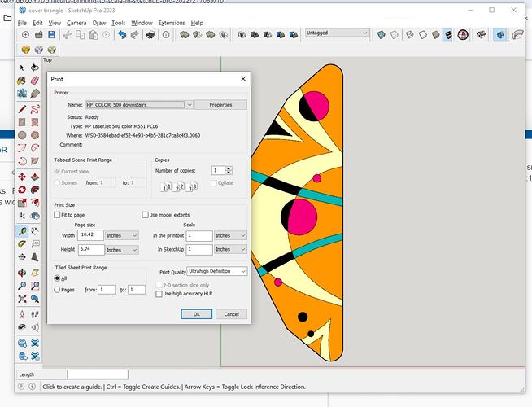Viewport: 532px width, 407px height.
Task: Select the Tape Measure tool
Action: coord(22,233)
